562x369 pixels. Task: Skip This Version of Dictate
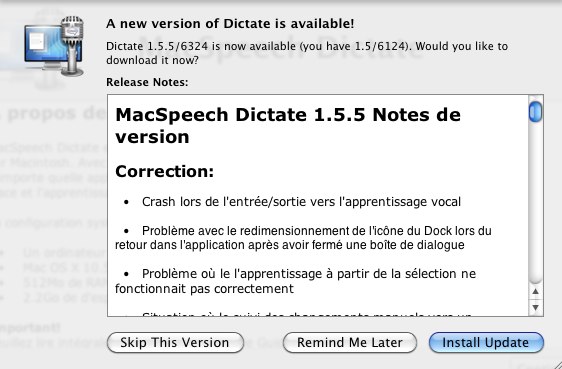(175, 342)
